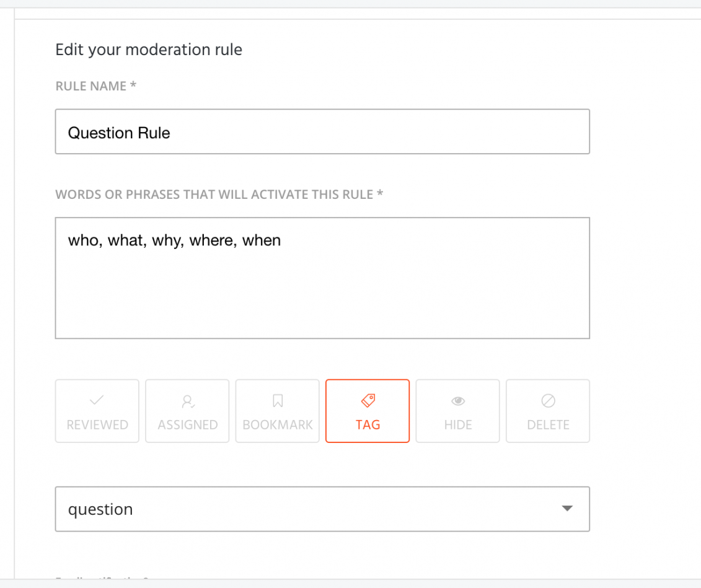Click the RULE NAME field label
This screenshot has height=588, width=701.
pos(95,86)
